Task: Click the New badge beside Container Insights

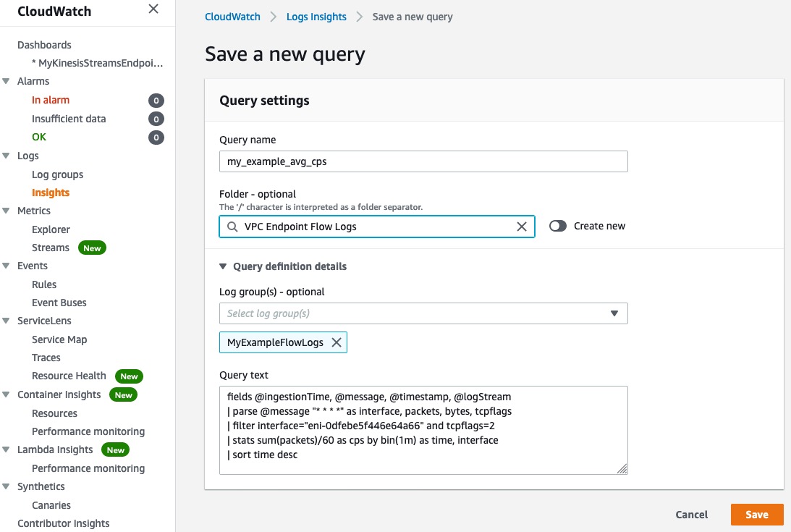Action: pos(123,394)
